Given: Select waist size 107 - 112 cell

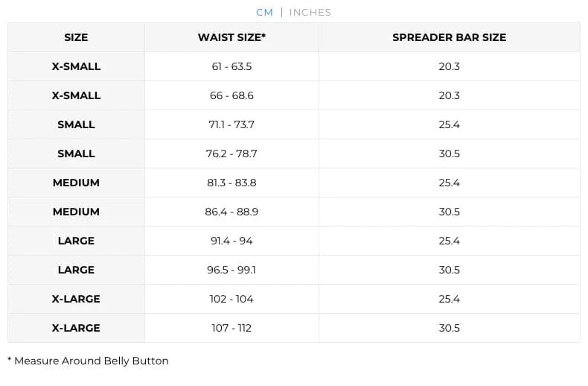Looking at the screenshot, I should 231,328.
